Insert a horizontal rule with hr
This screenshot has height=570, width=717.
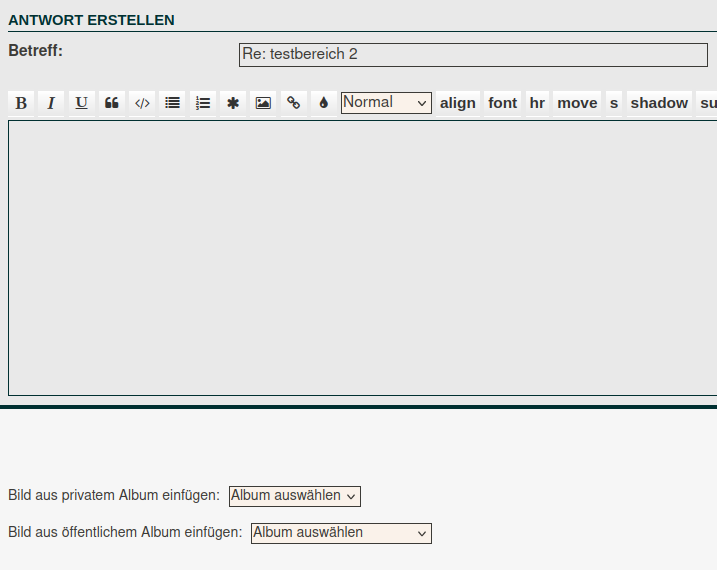pos(538,103)
